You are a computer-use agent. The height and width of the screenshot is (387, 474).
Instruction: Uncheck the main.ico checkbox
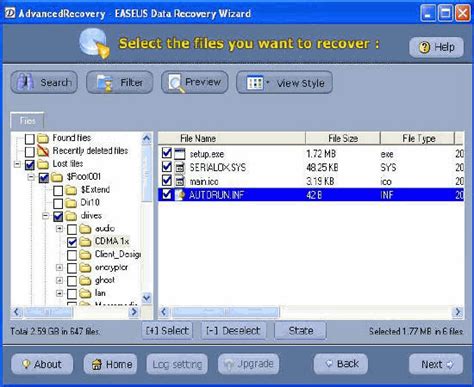(x=167, y=181)
